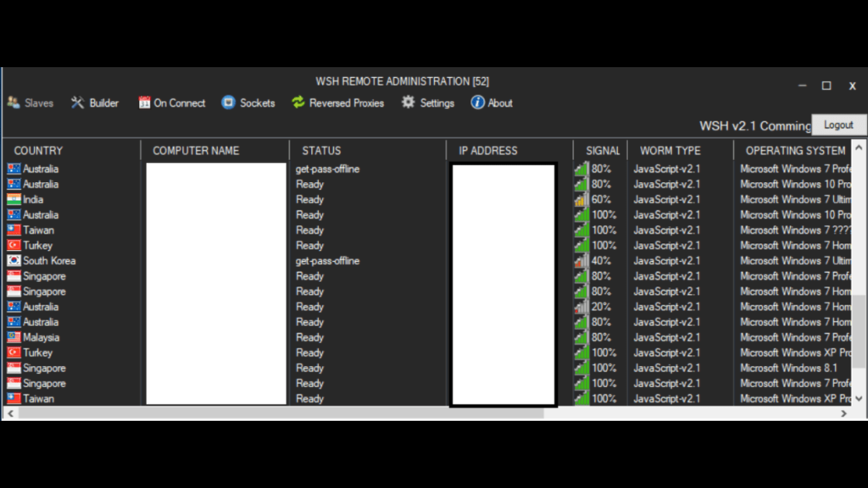Image resolution: width=868 pixels, height=488 pixels.
Task: Click the South Korea row operating system cell
Action: [795, 261]
